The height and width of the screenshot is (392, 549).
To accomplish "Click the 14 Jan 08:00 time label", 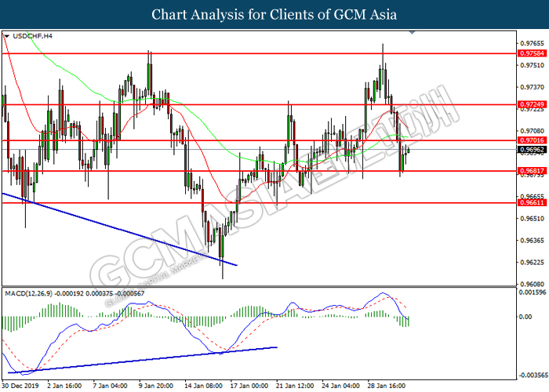I will pos(203,386).
